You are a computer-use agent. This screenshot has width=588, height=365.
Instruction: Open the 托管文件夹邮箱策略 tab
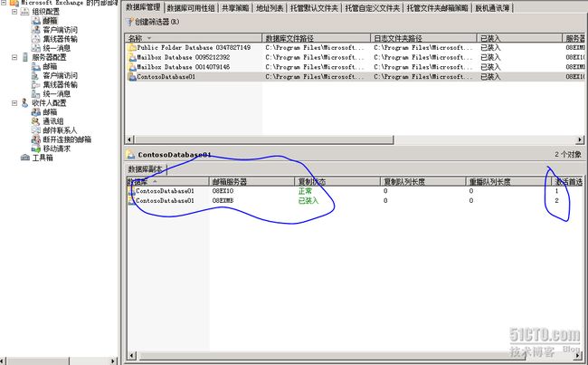(437, 8)
